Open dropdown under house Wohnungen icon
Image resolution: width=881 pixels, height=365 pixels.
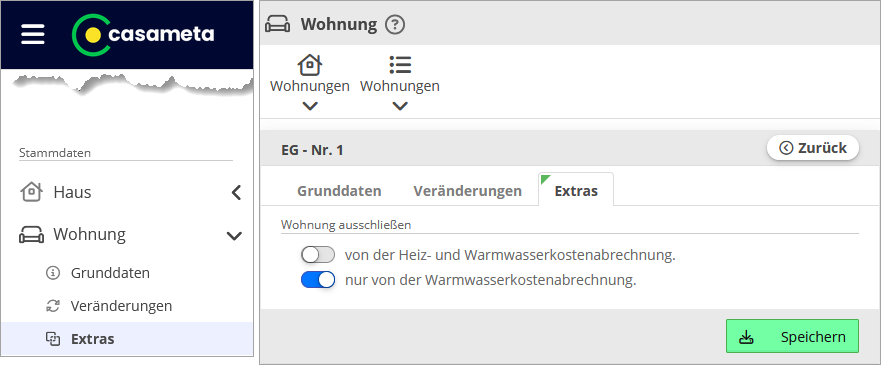tap(310, 106)
